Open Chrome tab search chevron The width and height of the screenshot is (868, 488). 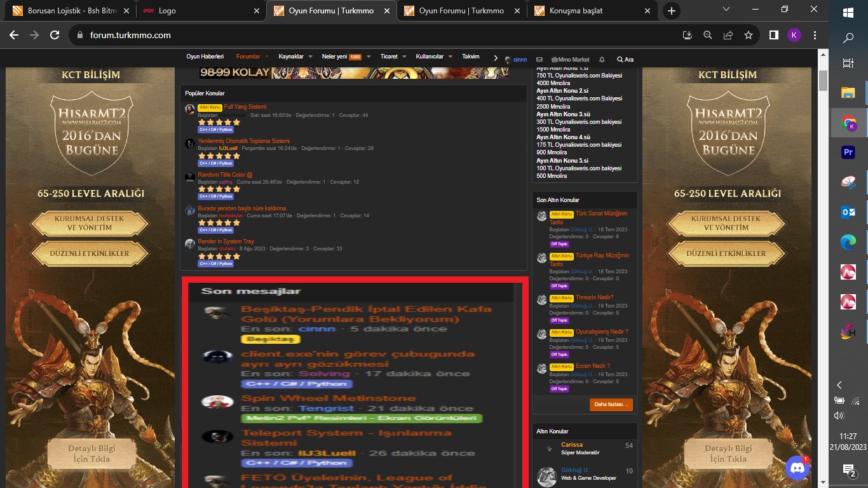pyautogui.click(x=727, y=10)
